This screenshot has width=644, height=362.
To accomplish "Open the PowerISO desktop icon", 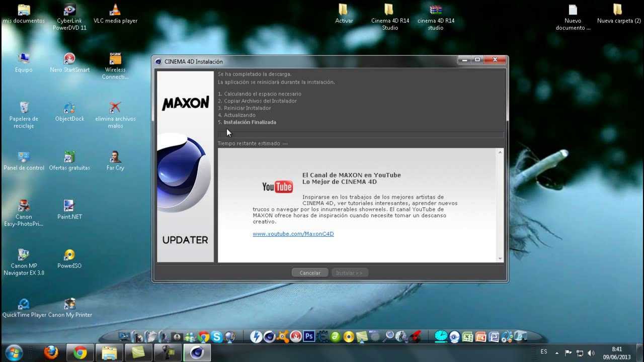I will click(69, 258).
